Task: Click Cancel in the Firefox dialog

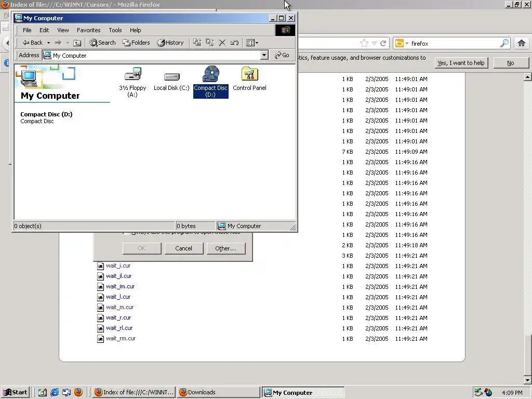Action: pyautogui.click(x=183, y=248)
